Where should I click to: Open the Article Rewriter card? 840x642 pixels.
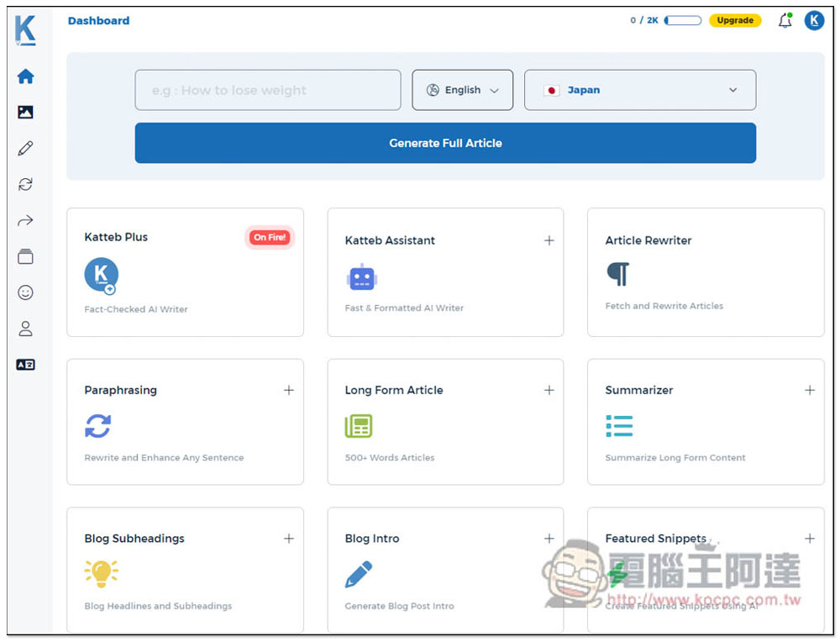click(705, 272)
